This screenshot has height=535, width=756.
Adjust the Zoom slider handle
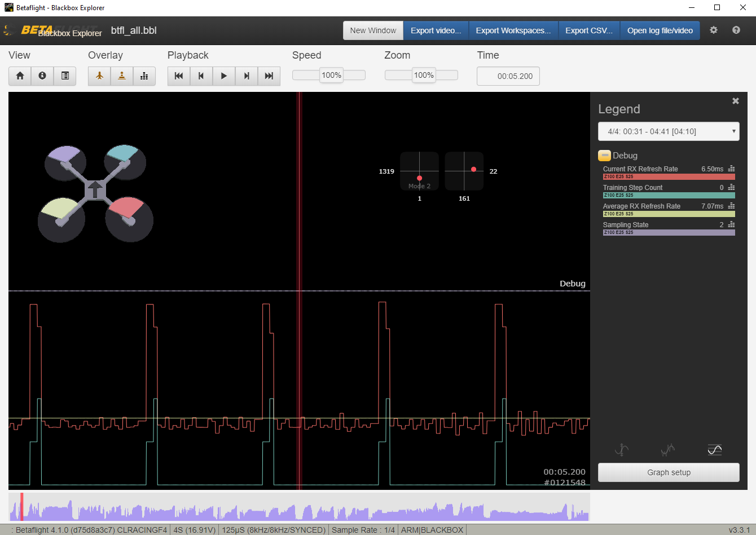point(424,75)
